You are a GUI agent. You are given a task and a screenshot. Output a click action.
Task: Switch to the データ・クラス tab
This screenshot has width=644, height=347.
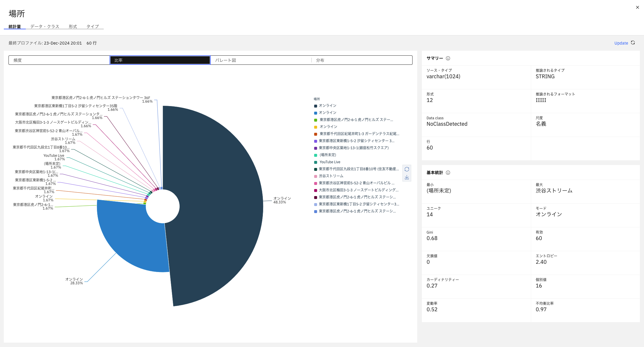45,26
